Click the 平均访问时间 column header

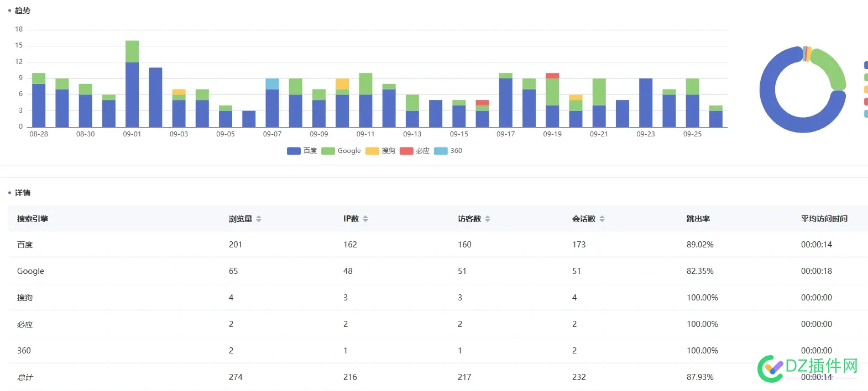coord(824,219)
